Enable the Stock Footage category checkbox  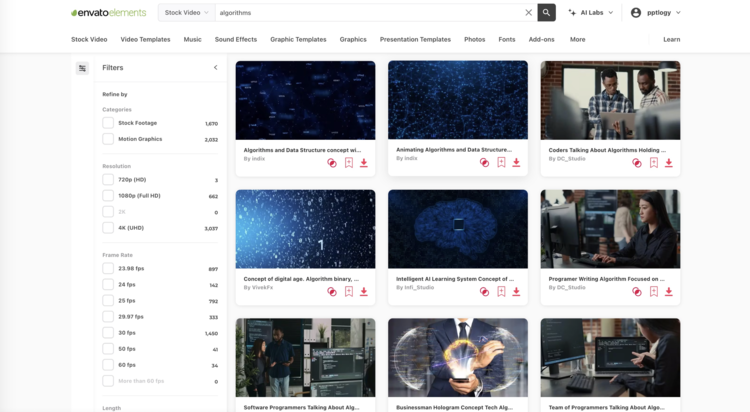(x=108, y=123)
